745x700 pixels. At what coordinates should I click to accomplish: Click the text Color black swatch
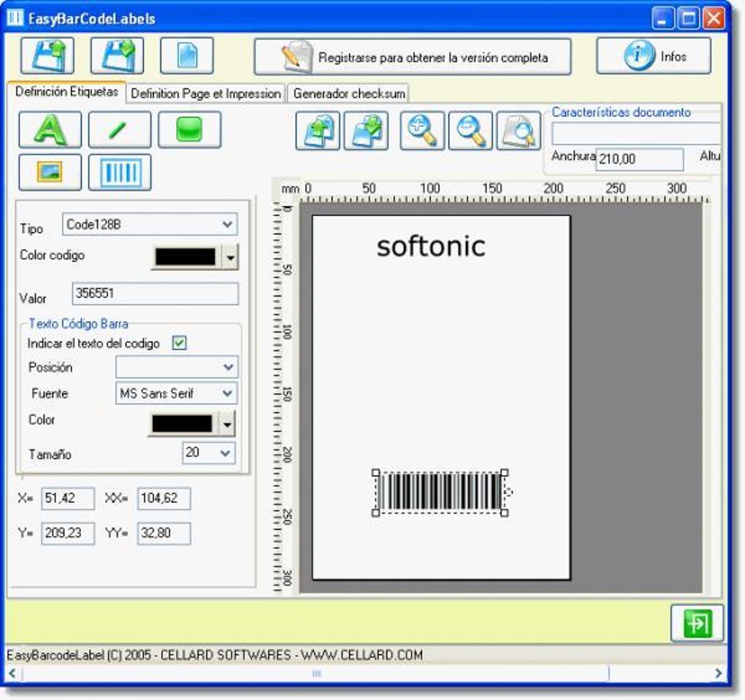click(x=181, y=423)
